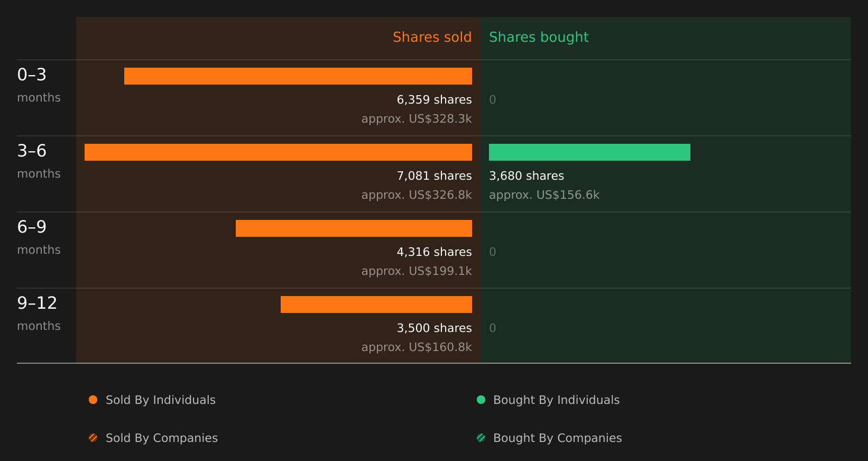Viewport: 868px width, 461px height.
Task: Select the 6–9 months orange sold bar
Action: click(354, 228)
